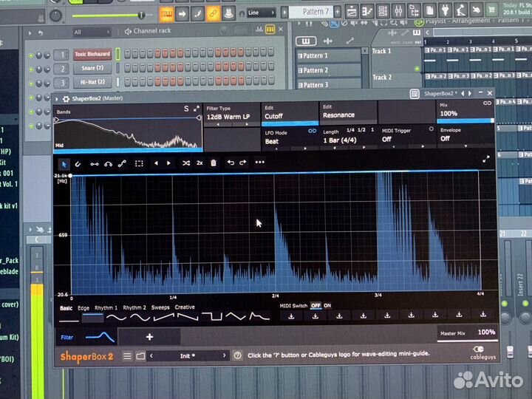Viewport: 532px width, 399px height.
Task: Select the marquee selection tool
Action: (x=139, y=163)
